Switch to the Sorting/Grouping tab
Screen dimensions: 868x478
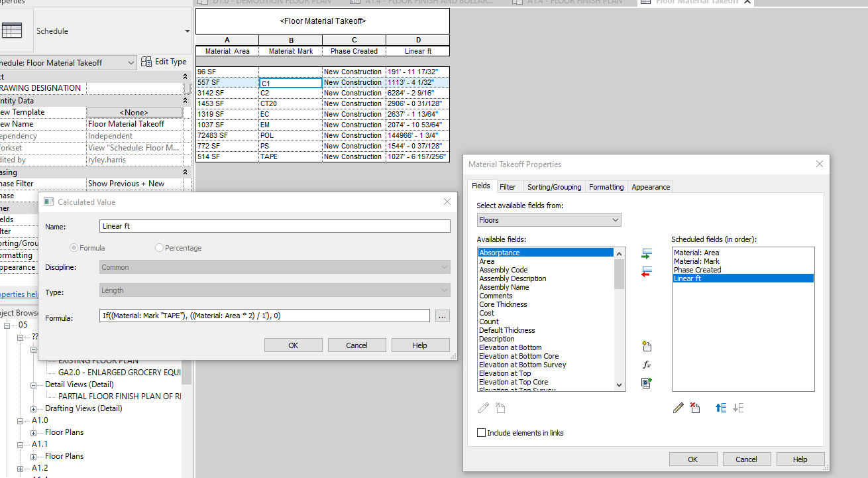[x=554, y=187]
